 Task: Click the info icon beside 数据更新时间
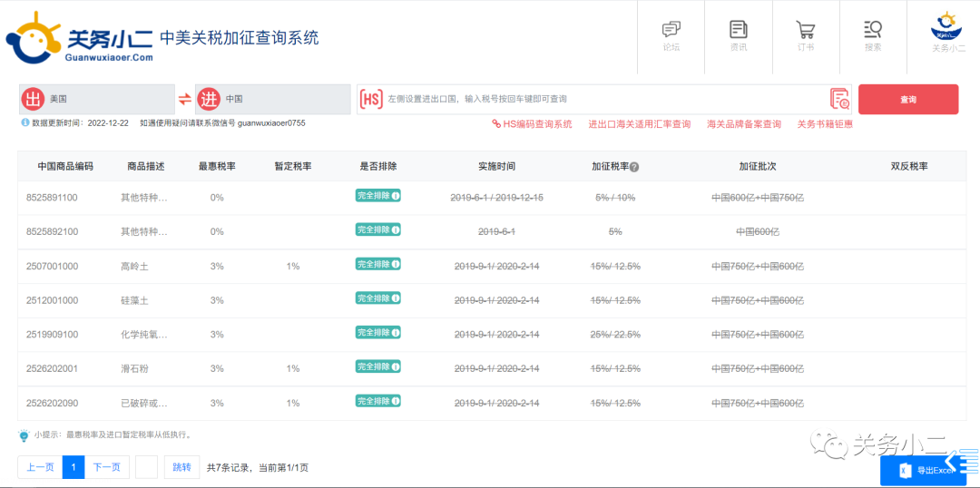point(25,122)
